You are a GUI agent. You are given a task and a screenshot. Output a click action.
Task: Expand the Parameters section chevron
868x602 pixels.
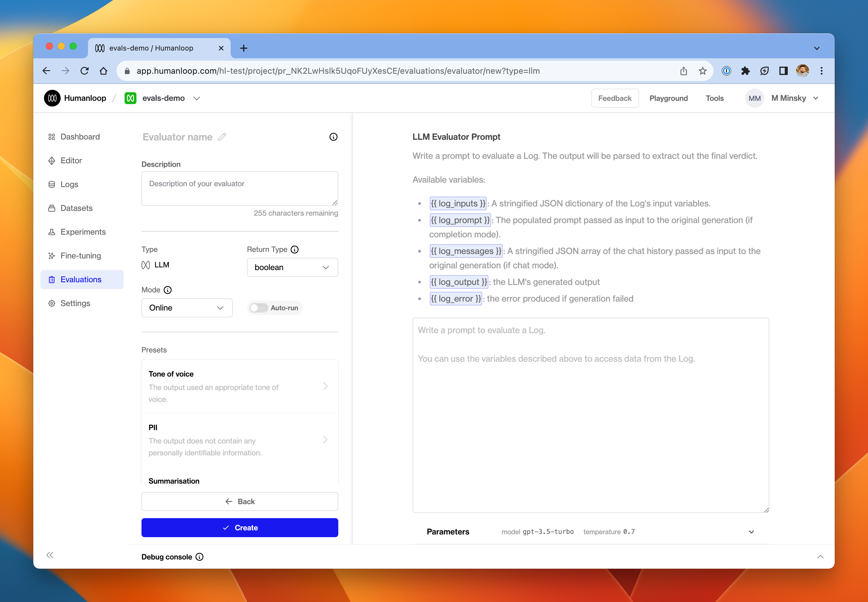[751, 532]
